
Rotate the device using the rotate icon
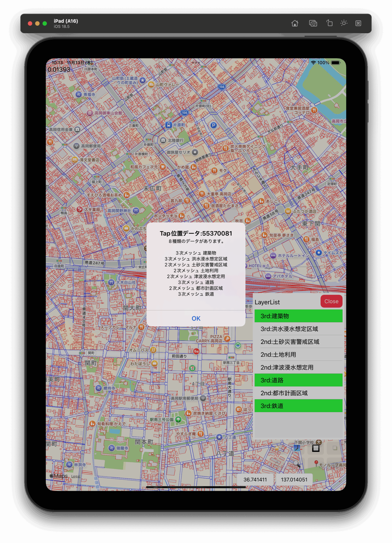point(329,23)
